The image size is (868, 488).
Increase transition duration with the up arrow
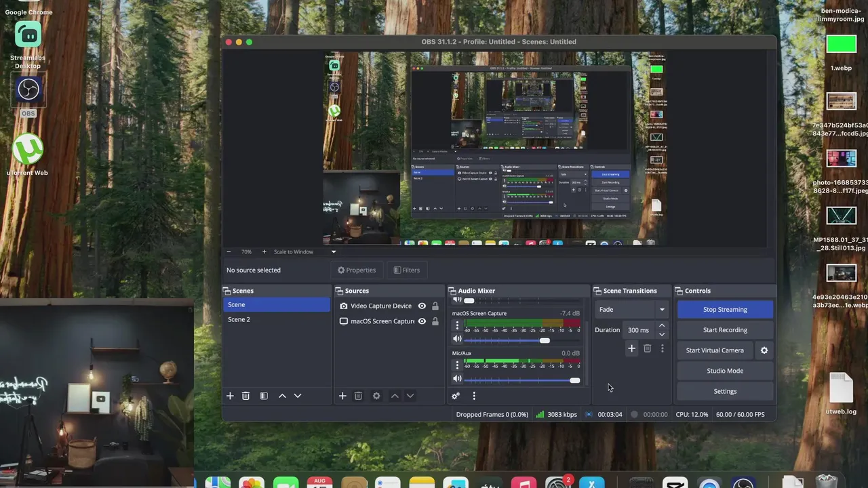pos(662,326)
